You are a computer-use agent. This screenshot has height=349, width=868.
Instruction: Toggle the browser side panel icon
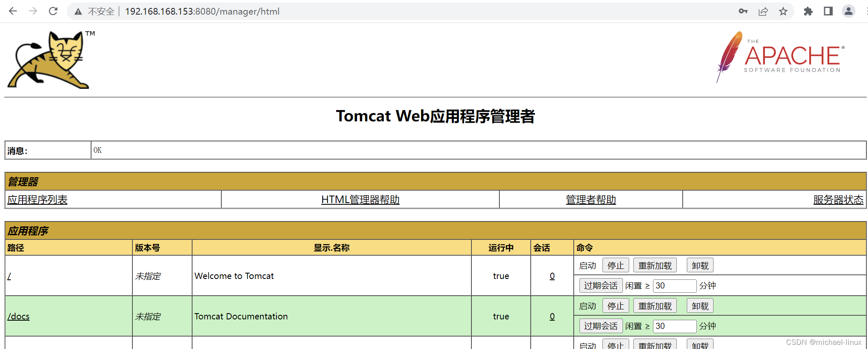click(828, 11)
